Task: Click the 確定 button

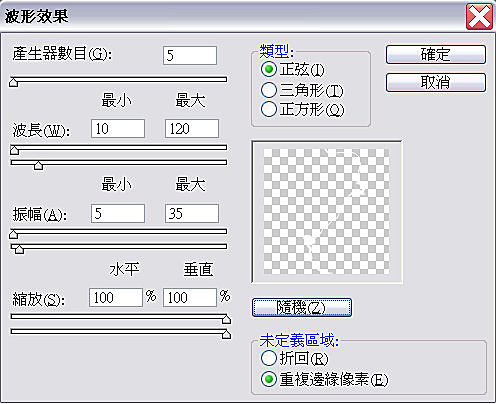Action: [x=436, y=54]
